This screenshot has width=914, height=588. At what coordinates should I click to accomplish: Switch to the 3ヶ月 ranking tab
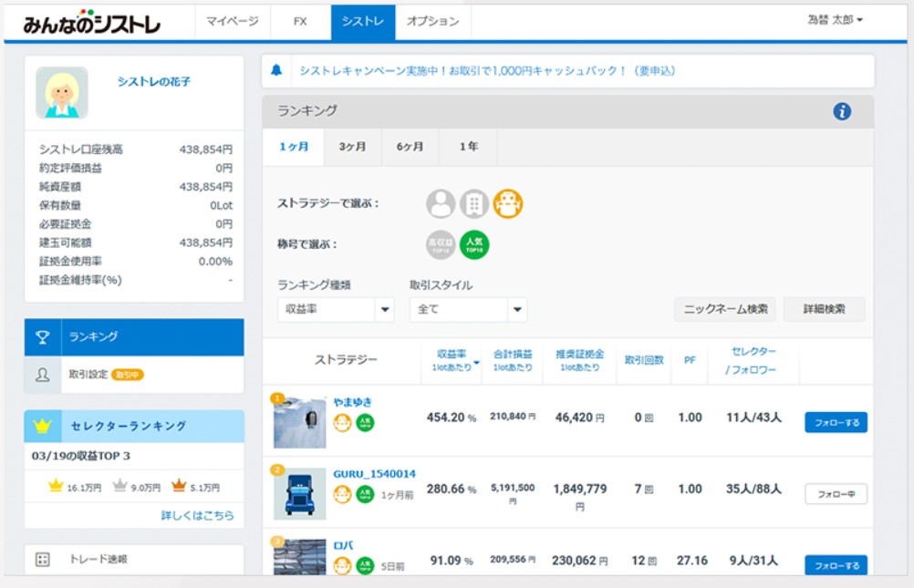coord(352,147)
